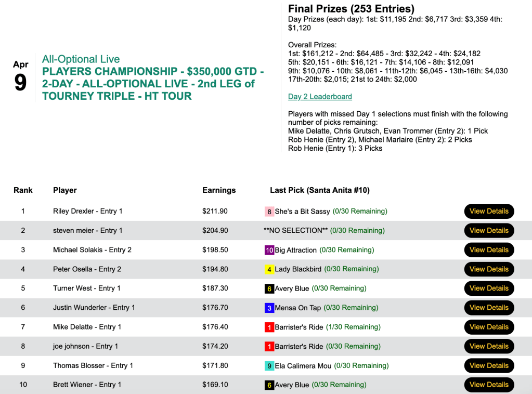Open View Details for Peter Osella
This screenshot has width=532, height=394.
coord(489,269)
